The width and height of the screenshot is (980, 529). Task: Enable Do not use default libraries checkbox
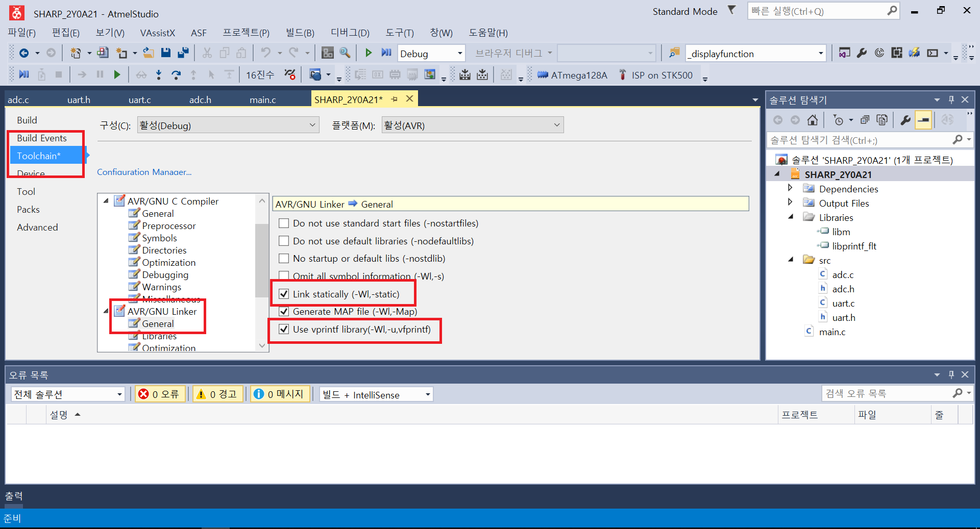[x=284, y=241]
